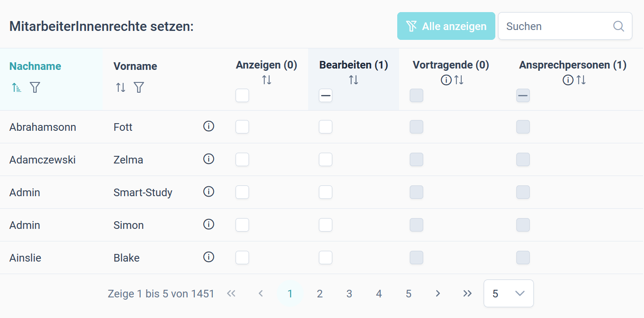Click the Alle anzeigen button
Viewport: 644px width, 318px height.
[446, 26]
